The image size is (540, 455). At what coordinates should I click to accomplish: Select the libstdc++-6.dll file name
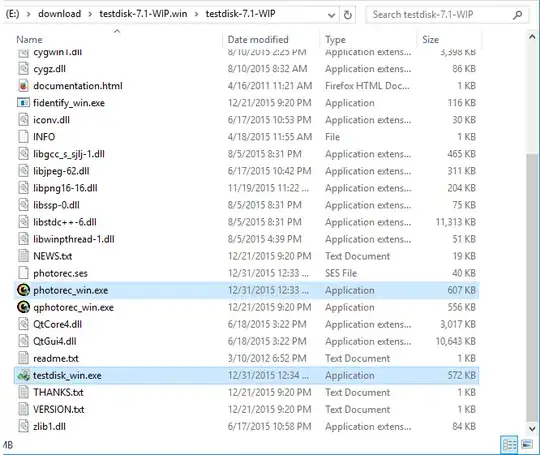point(65,222)
